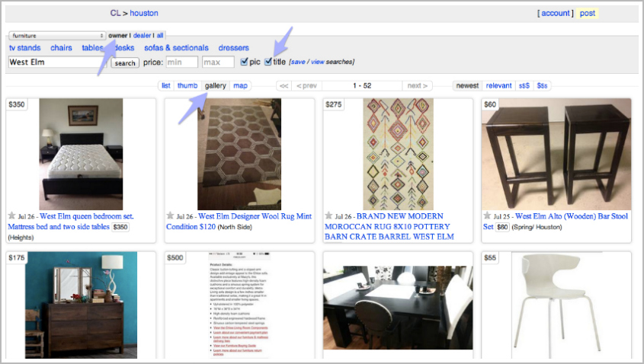Open BRAND NEW MODERN MOROCCAN RUG title link
This screenshot has height=364, width=644.
(389, 226)
